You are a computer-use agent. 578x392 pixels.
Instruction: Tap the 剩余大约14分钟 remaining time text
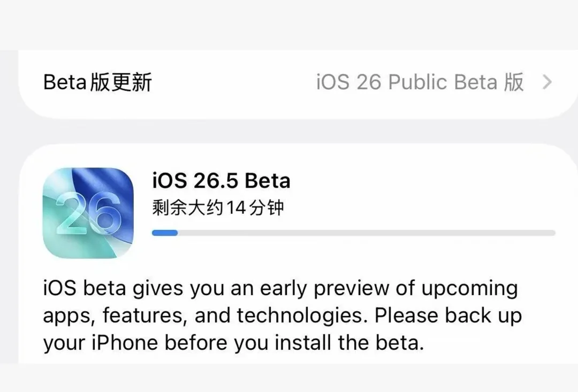click(217, 207)
